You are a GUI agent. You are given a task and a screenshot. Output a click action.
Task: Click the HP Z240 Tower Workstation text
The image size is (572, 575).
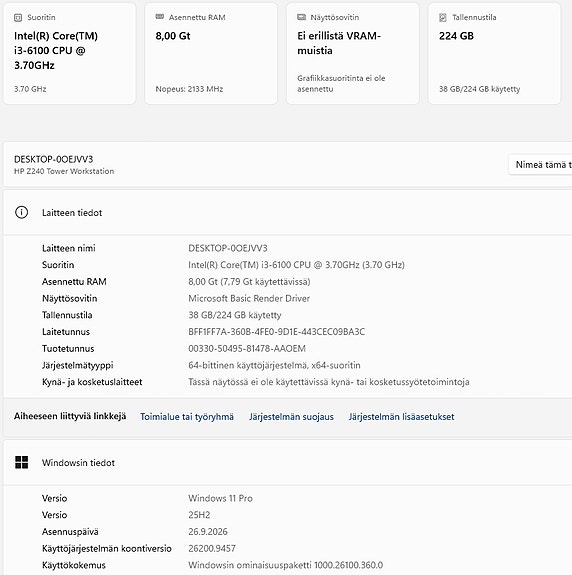pos(64,171)
